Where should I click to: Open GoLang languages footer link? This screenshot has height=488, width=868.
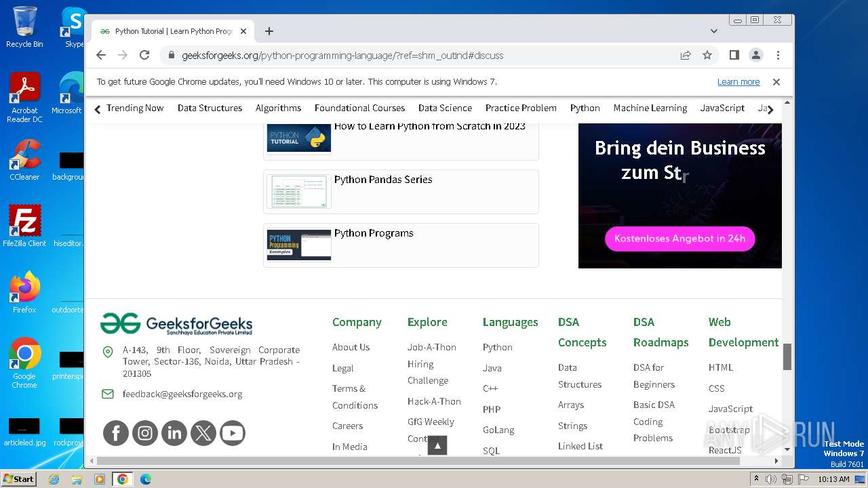point(498,430)
